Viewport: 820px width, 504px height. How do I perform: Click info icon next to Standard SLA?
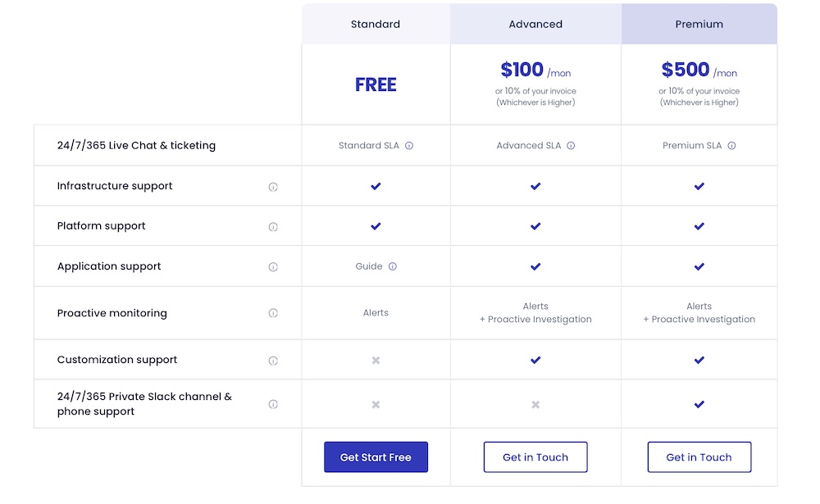pyautogui.click(x=409, y=146)
